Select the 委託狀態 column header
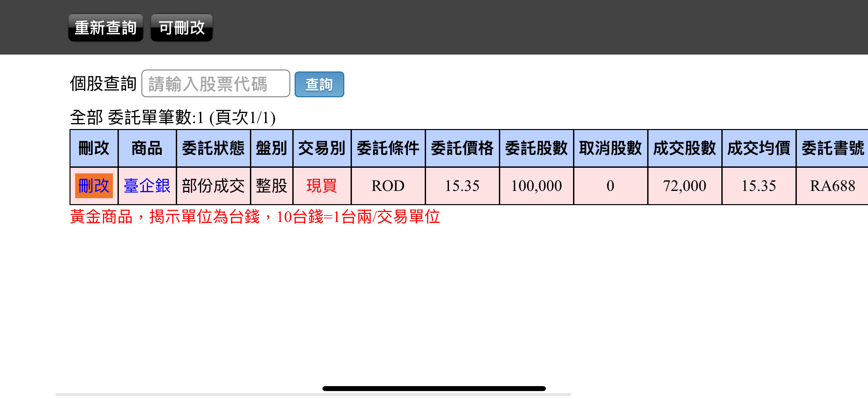The width and height of the screenshot is (868, 399). [x=213, y=148]
